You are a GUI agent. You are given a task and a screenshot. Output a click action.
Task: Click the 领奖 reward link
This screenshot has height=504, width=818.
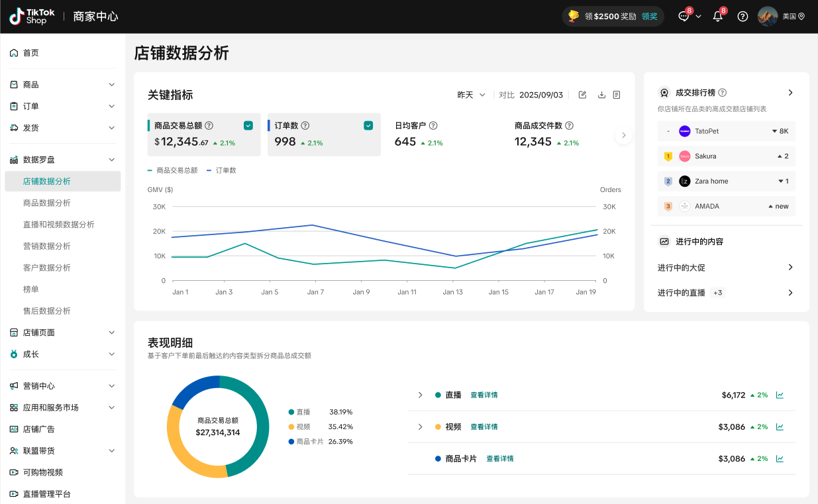pyautogui.click(x=649, y=17)
